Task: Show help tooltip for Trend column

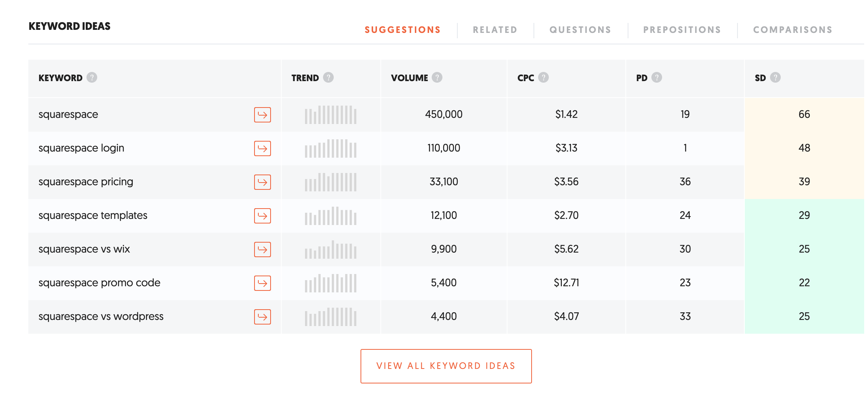Action: coord(328,77)
